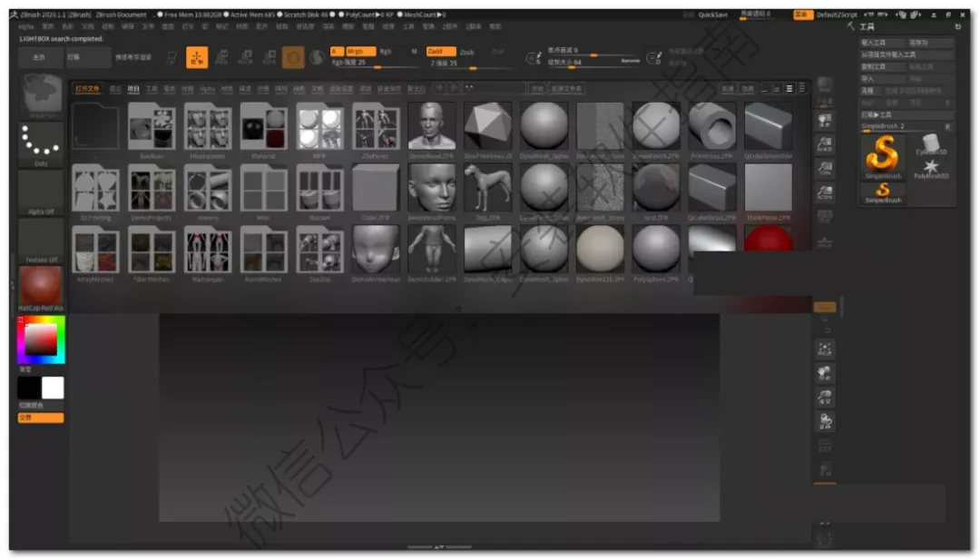Toggle the Dynamic brush size button
The height and width of the screenshot is (560, 980).
click(x=630, y=61)
